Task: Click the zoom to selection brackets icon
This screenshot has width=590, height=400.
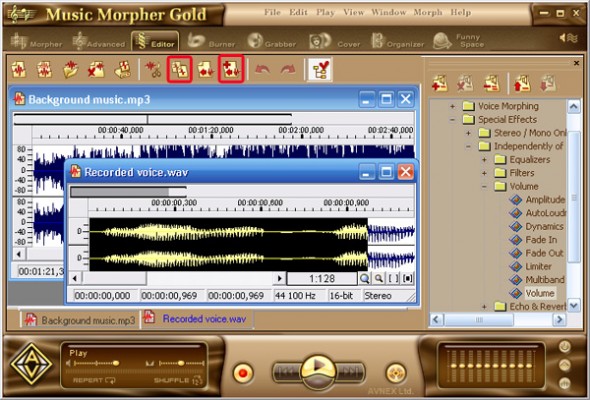Action: pyautogui.click(x=393, y=278)
